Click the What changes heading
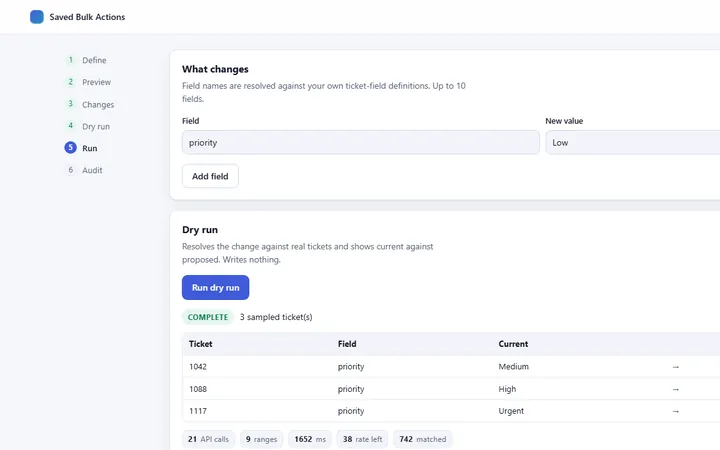720x450 pixels. [215, 69]
